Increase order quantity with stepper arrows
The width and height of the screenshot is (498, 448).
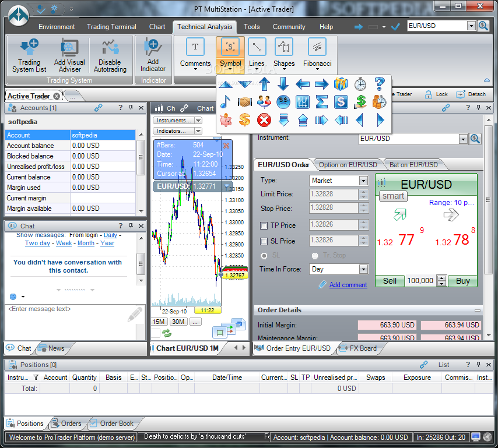point(442,278)
